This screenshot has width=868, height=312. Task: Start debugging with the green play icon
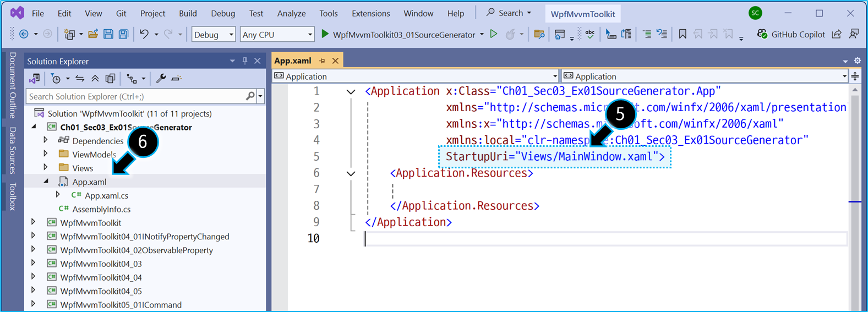point(325,34)
